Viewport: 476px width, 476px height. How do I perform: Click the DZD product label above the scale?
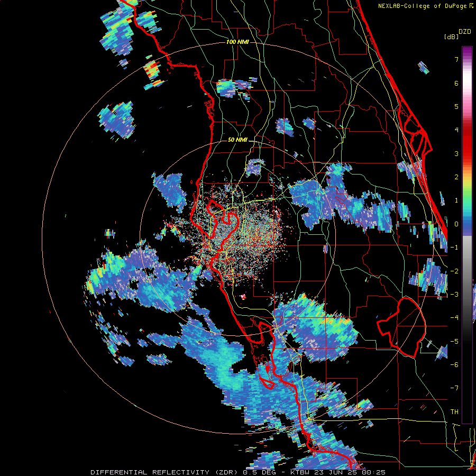click(465, 32)
